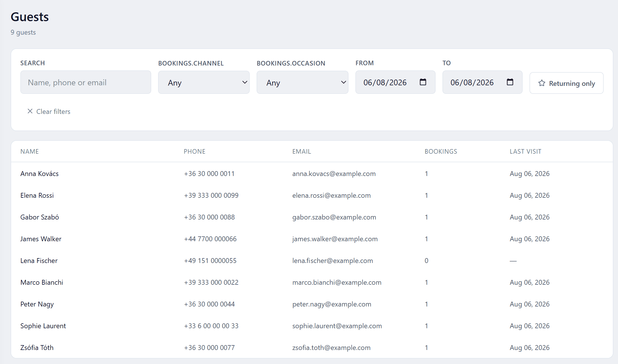Toggle the Returning only filter
The width and height of the screenshot is (618, 364).
[x=566, y=83]
